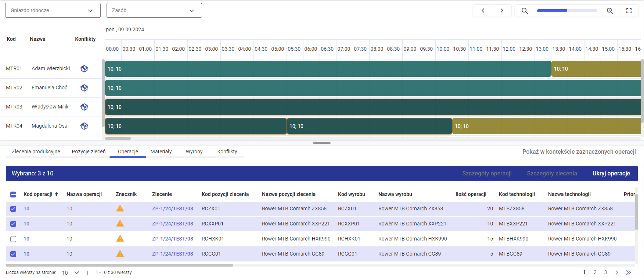Click conflict icon for Adam Wierzbicki

tap(84, 69)
